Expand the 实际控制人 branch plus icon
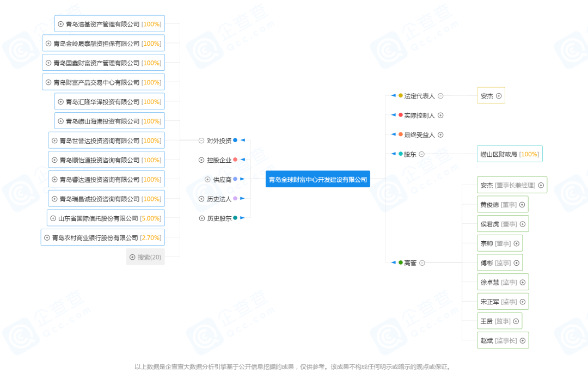 coord(440,115)
